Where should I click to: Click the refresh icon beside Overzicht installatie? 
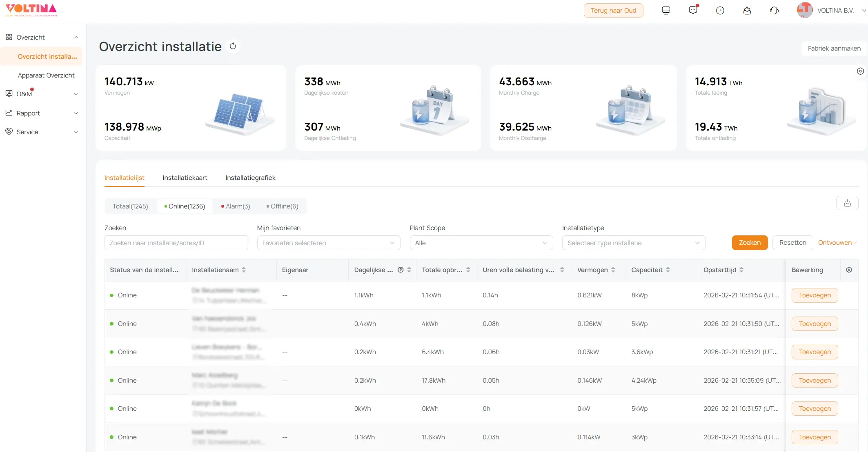click(x=233, y=46)
